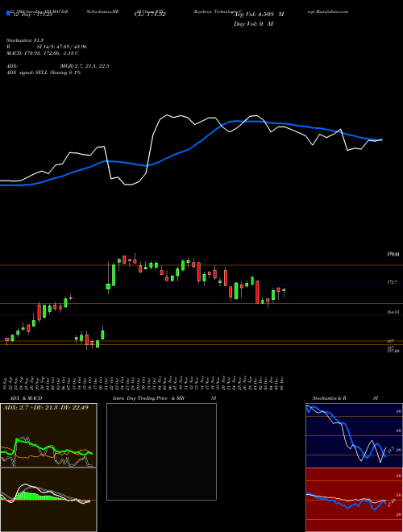Click the blue 12-day SMA legend square
This screenshot has width=403, height=532.
click(x=8, y=13)
